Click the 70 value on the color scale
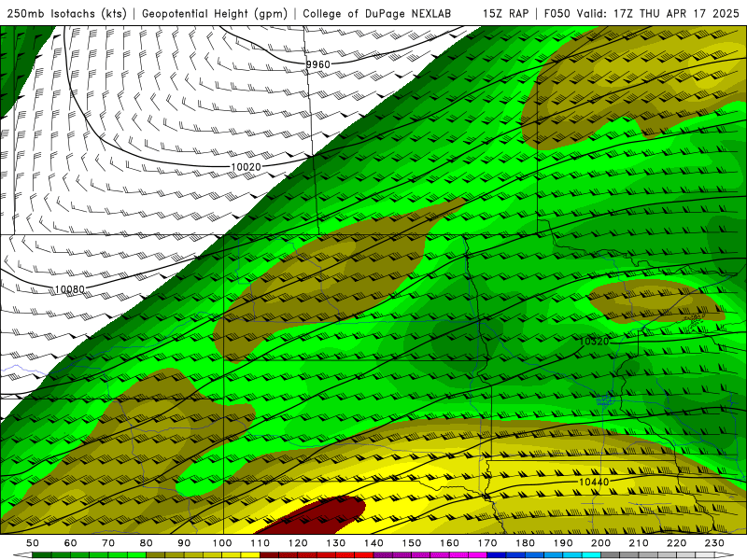The height and width of the screenshot is (560, 747). (x=108, y=543)
